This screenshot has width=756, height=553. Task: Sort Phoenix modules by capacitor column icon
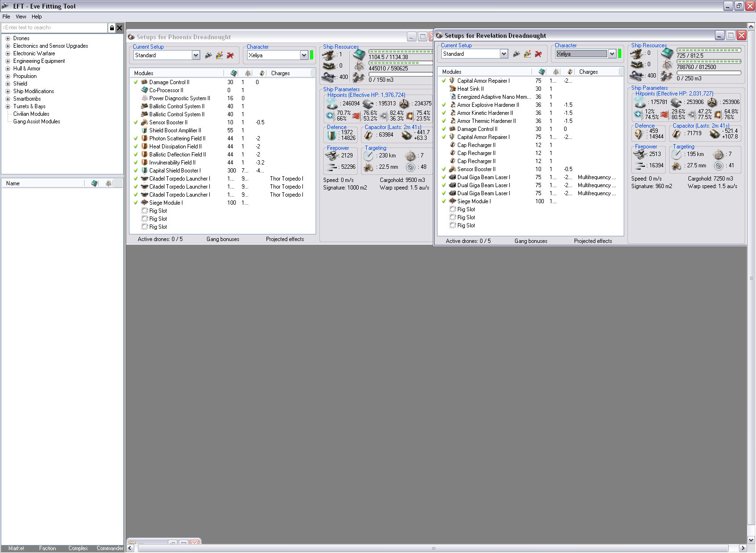click(x=262, y=73)
